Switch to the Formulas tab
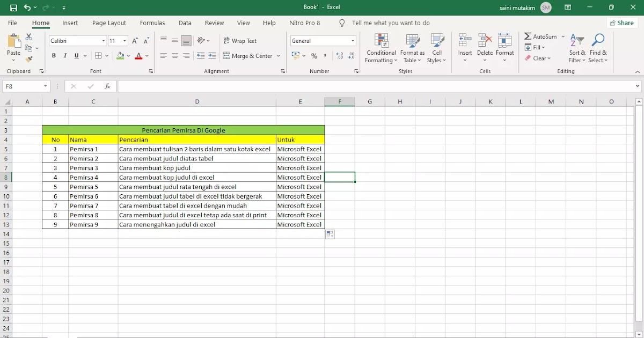This screenshot has width=644, height=338. coord(152,23)
